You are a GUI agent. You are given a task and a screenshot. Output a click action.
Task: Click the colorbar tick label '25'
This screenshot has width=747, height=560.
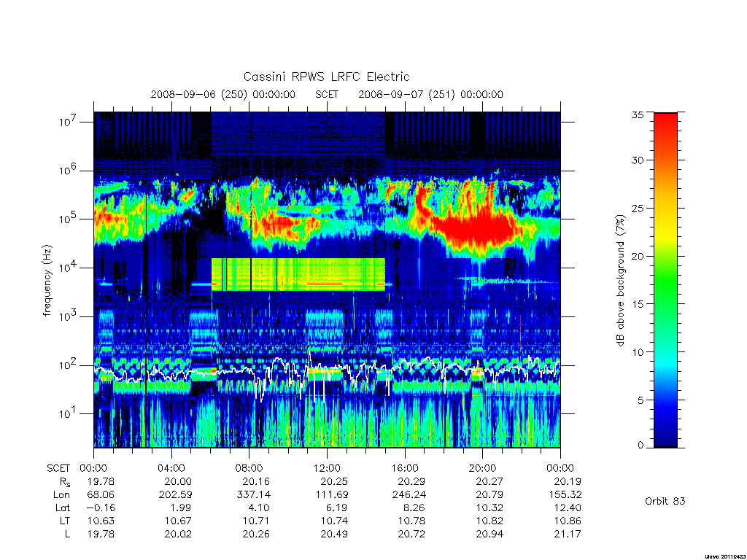click(638, 208)
